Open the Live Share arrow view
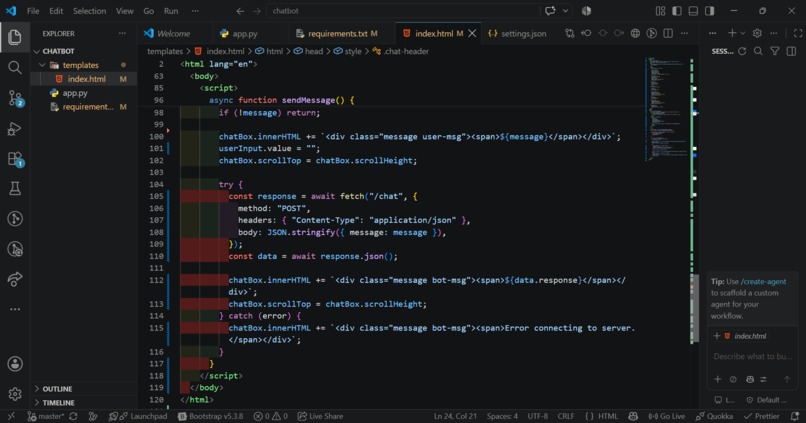806x423 pixels. tap(14, 279)
